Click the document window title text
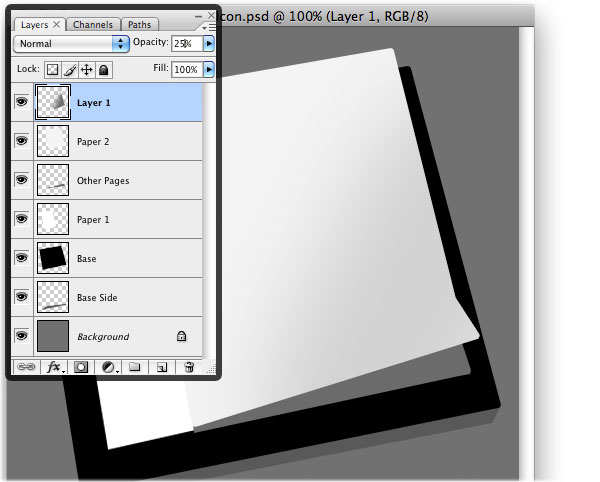 coord(325,16)
